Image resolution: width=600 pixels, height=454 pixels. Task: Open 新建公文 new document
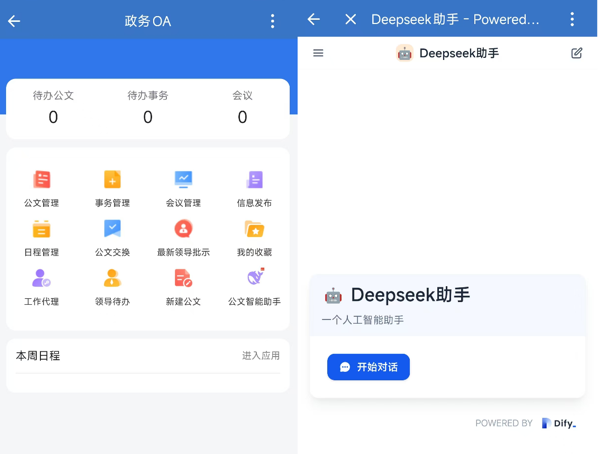tap(183, 287)
